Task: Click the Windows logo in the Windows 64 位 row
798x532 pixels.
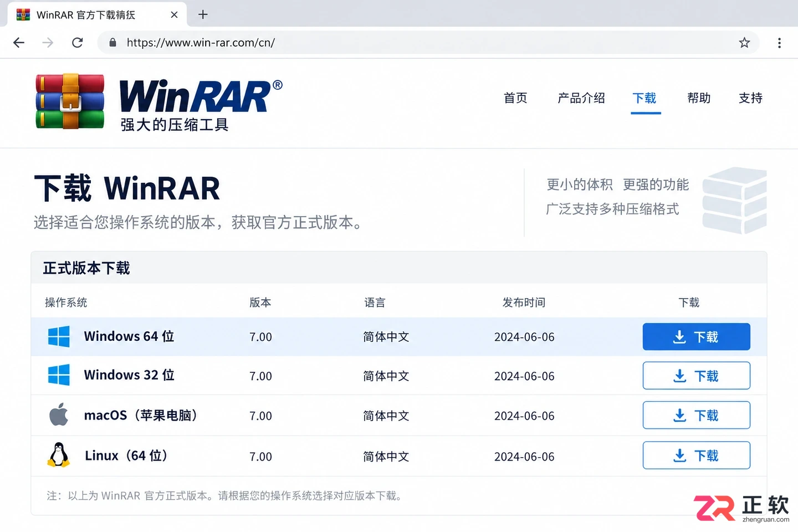Action: pyautogui.click(x=59, y=336)
